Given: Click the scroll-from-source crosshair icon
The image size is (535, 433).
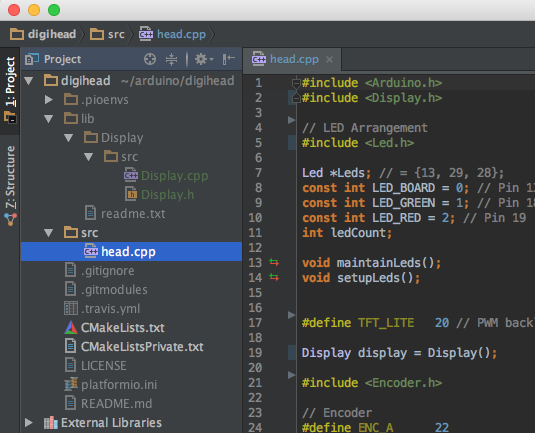Looking at the screenshot, I should click(150, 59).
